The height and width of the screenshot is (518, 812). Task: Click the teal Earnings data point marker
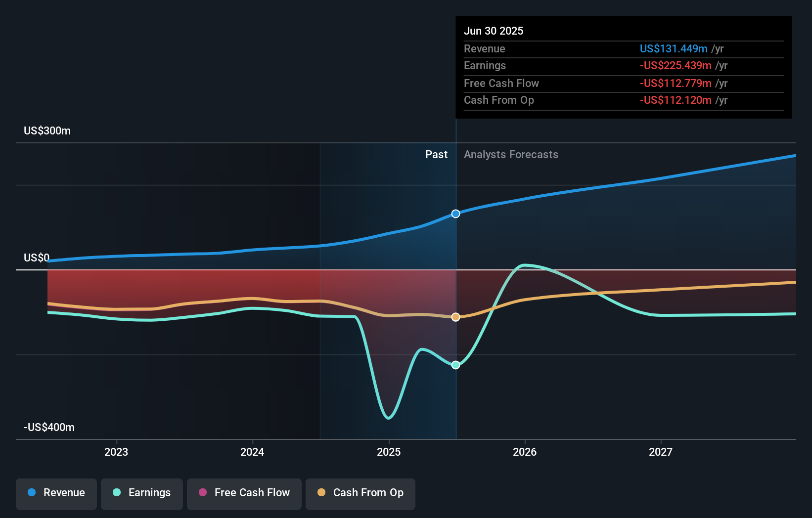455,365
